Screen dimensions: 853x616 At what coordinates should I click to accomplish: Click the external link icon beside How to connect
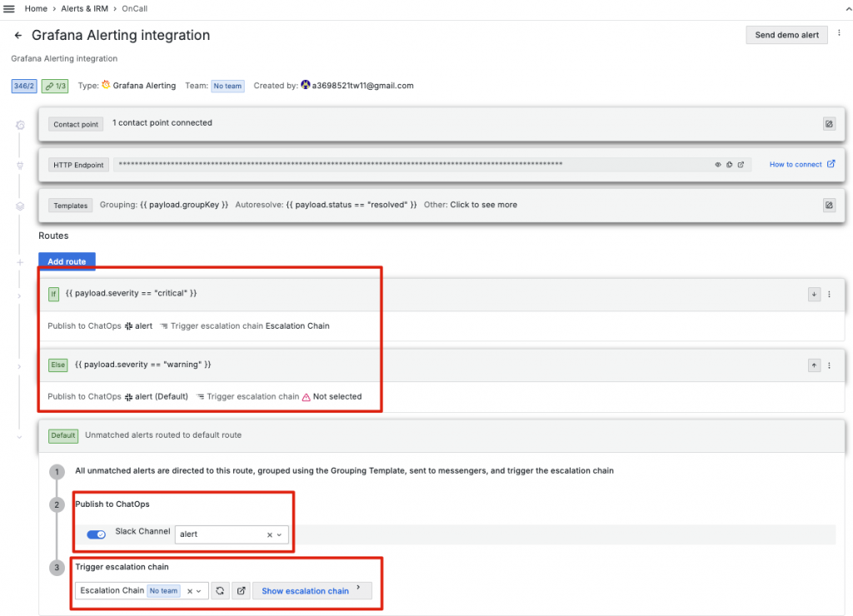[831, 164]
